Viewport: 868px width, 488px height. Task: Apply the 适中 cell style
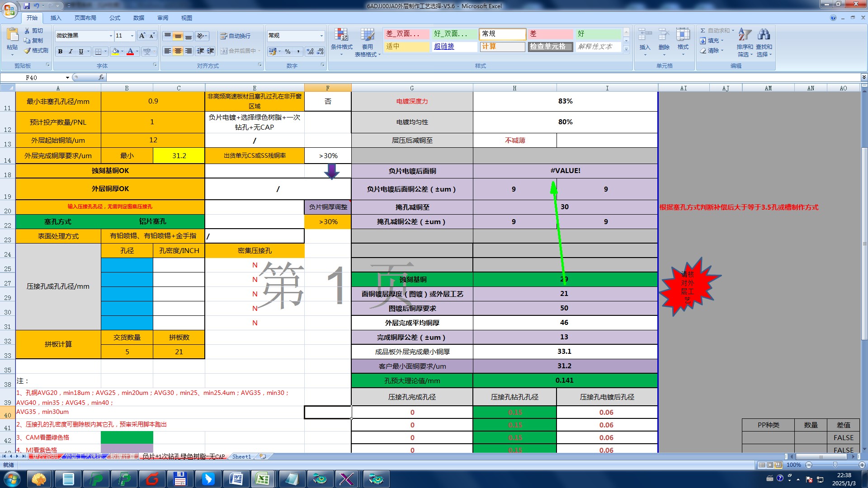pos(406,47)
